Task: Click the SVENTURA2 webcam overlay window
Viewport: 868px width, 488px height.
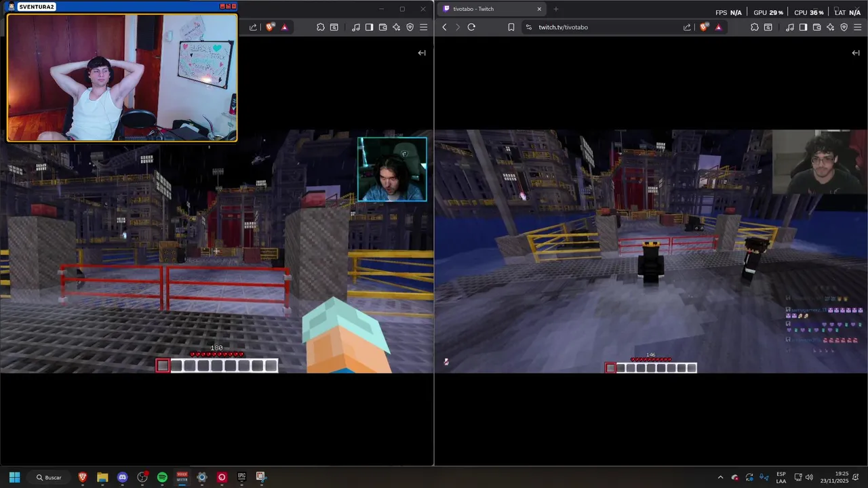Action: (122, 72)
